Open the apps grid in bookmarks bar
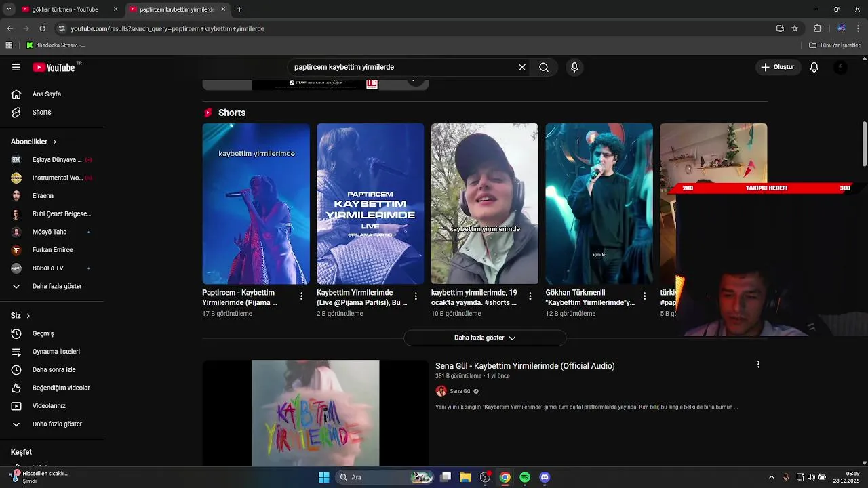The width and height of the screenshot is (868, 488). point(9,45)
